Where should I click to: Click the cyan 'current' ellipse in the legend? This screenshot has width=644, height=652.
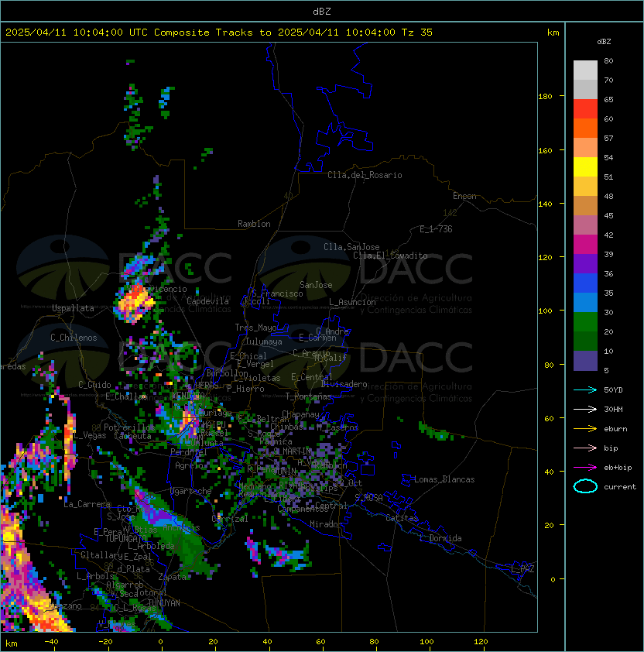[x=585, y=486]
